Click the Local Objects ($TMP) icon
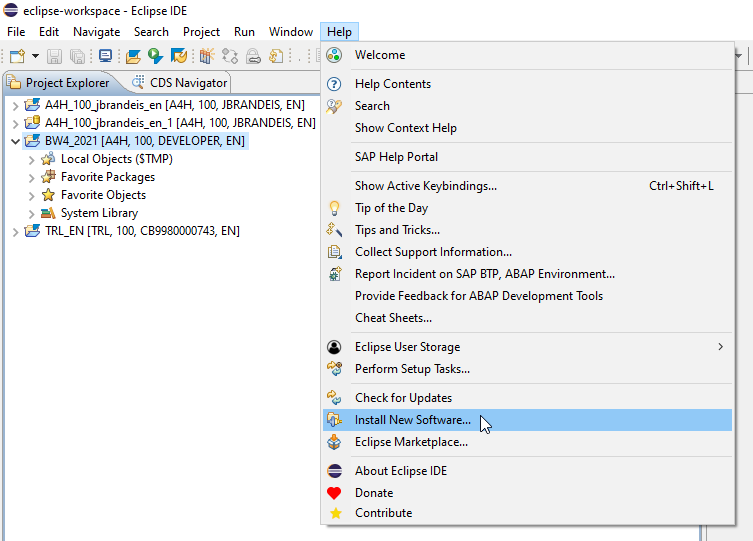 48,159
